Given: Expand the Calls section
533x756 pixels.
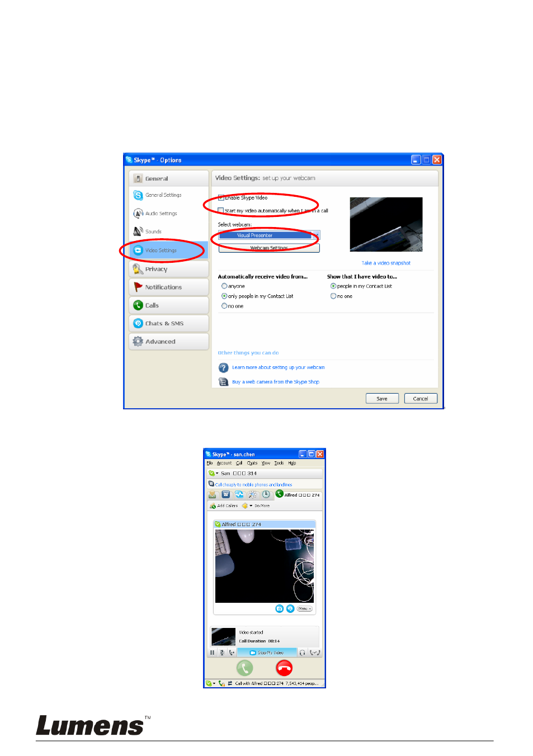Looking at the screenshot, I should pyautogui.click(x=169, y=305).
